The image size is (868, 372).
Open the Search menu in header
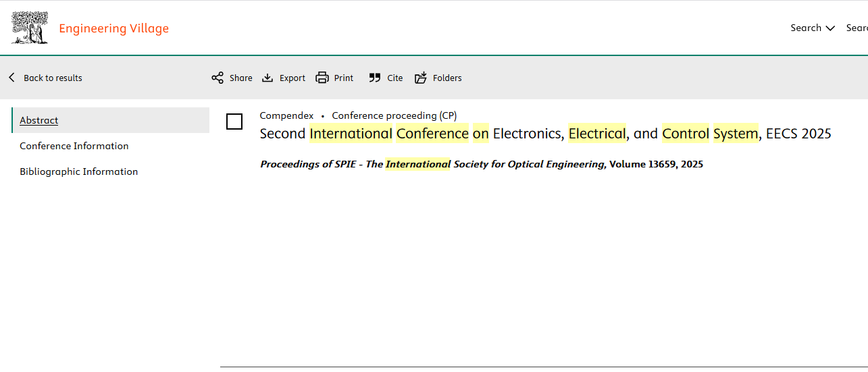[806, 28]
